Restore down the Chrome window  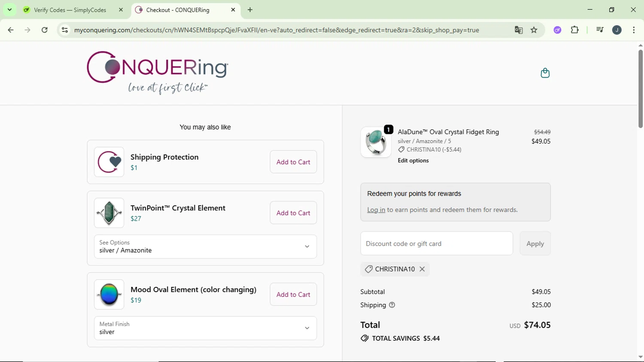[612, 9]
